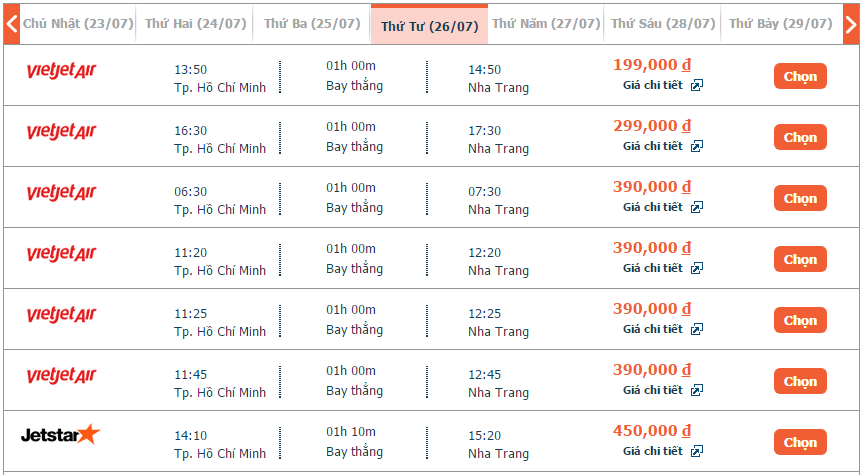Go to previous week with left arrow
Image resolution: width=864 pixels, height=475 pixels.
coord(12,24)
